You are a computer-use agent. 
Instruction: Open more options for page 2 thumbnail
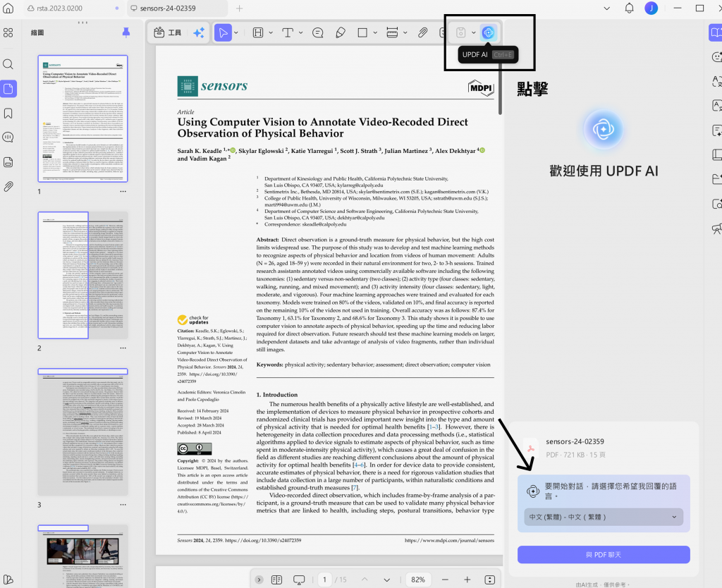pos(123,348)
